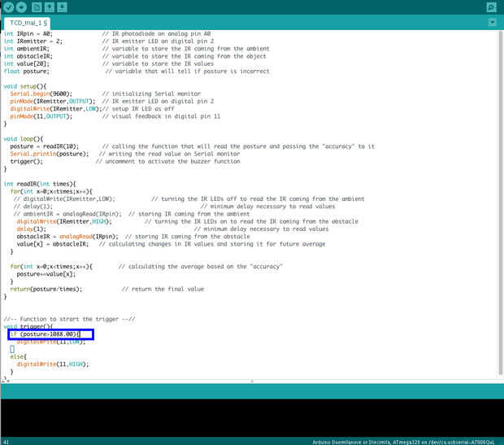Open a sketch with the Open icon

coord(50,7)
